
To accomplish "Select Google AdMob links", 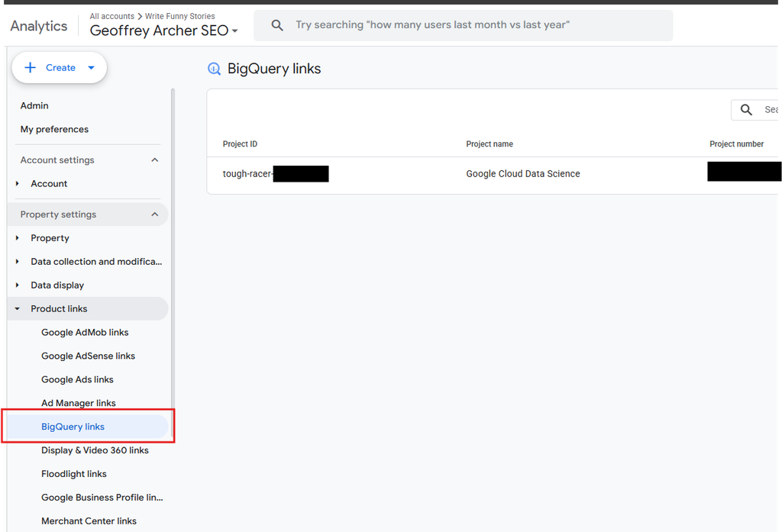I will pyautogui.click(x=85, y=333).
